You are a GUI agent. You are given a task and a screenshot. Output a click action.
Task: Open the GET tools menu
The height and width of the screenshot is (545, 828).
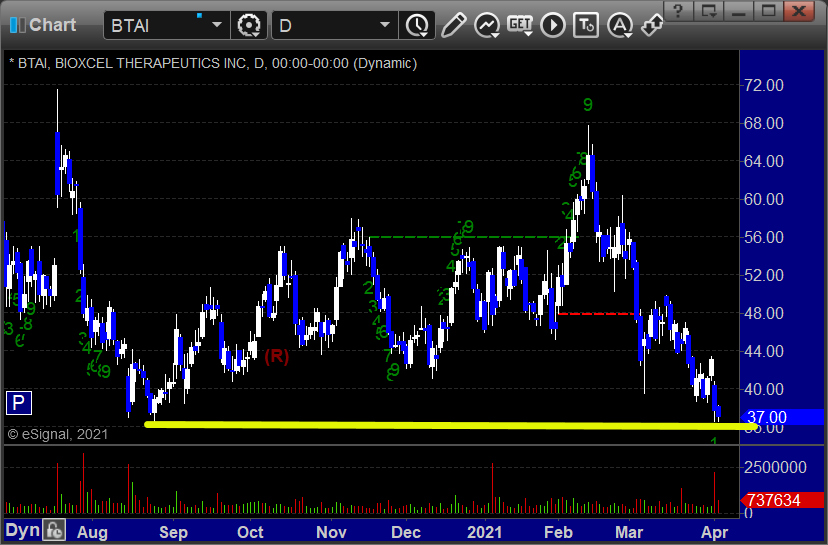(520, 25)
